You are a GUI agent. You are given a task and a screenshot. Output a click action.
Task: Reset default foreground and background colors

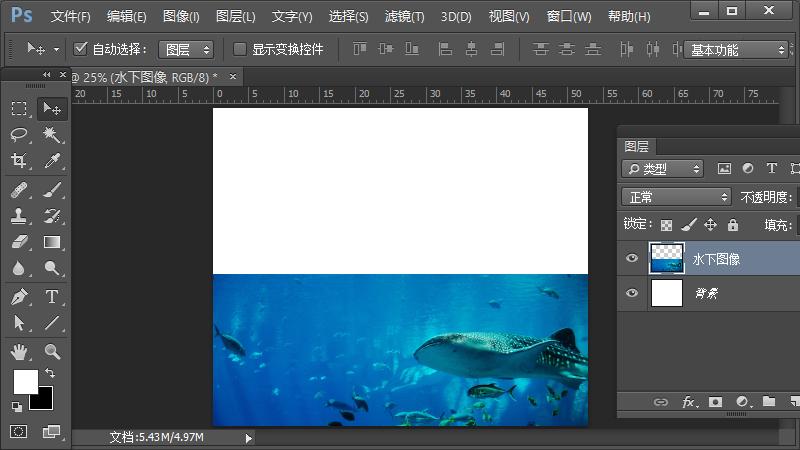pos(17,407)
